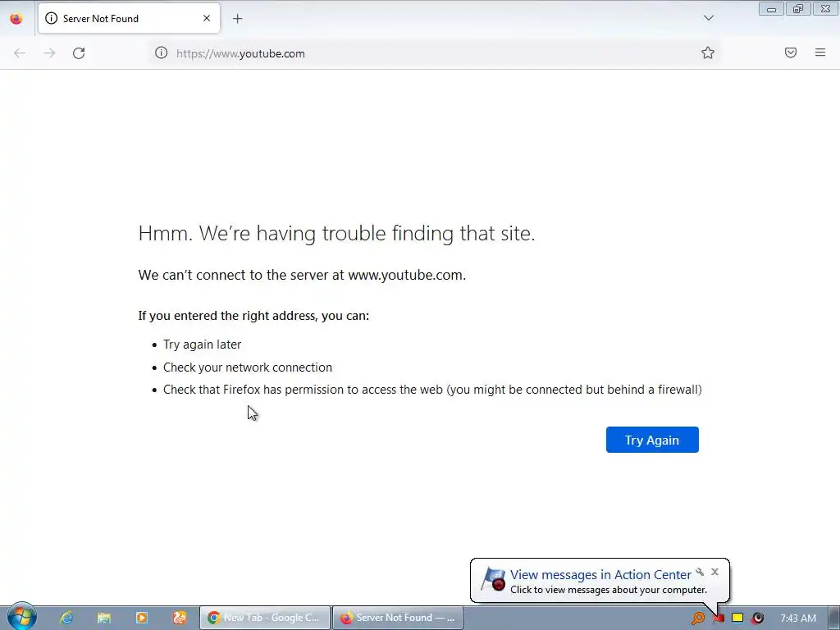Switch to the New Tab Google Chrome window

click(x=265, y=618)
